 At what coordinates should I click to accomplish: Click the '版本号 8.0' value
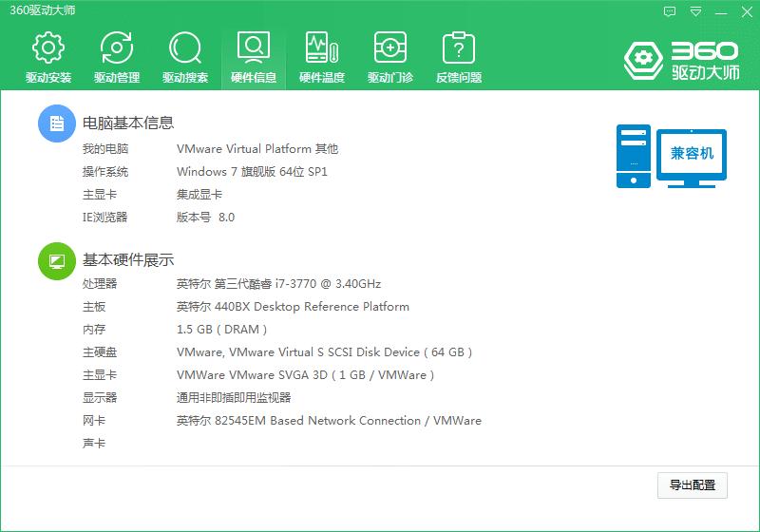click(x=205, y=217)
